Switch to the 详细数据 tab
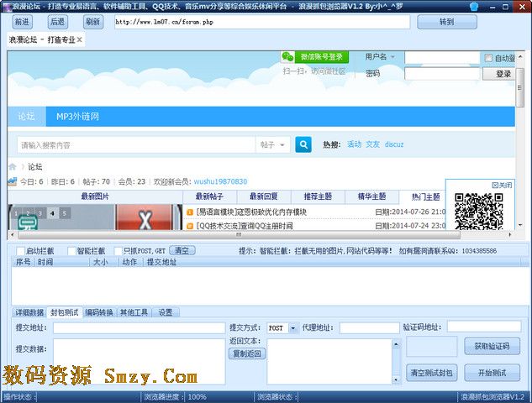 (29, 312)
